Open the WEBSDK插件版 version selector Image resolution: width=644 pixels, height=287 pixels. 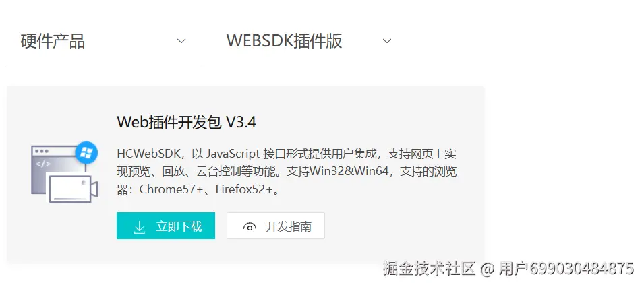[x=310, y=42]
